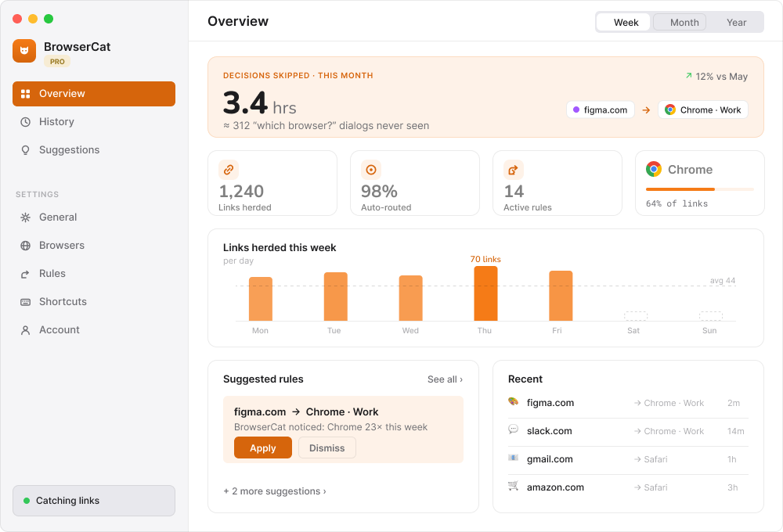This screenshot has width=783, height=532.
Task: Click the General gear icon
Action: point(26,217)
